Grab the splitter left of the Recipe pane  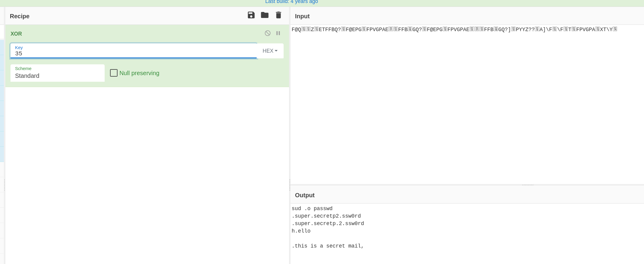4,185
